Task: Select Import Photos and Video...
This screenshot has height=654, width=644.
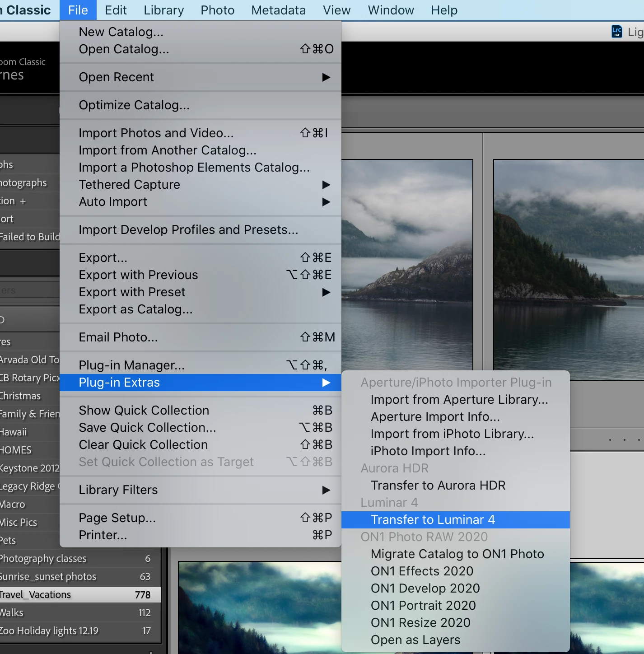Action: click(201, 133)
